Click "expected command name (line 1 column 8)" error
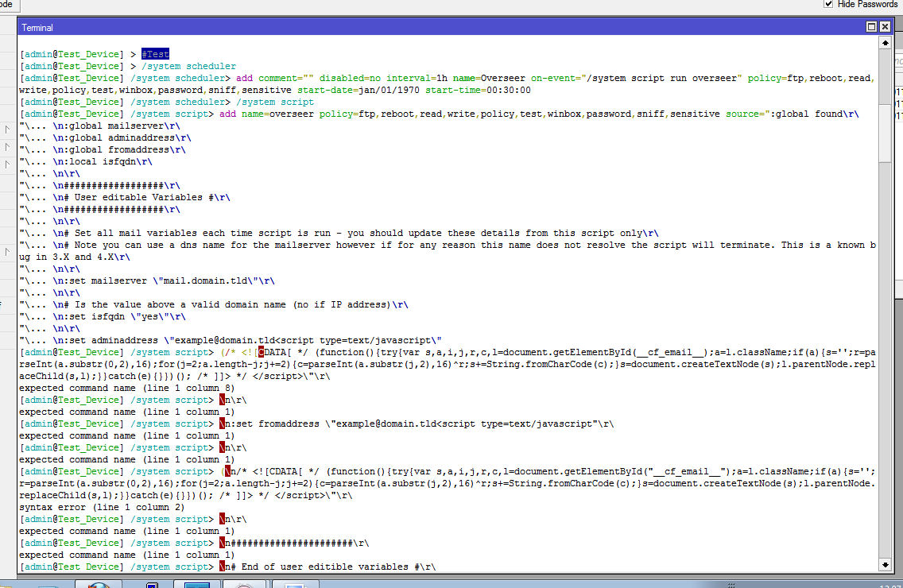Screen dimensions: 903x588 click(x=126, y=389)
